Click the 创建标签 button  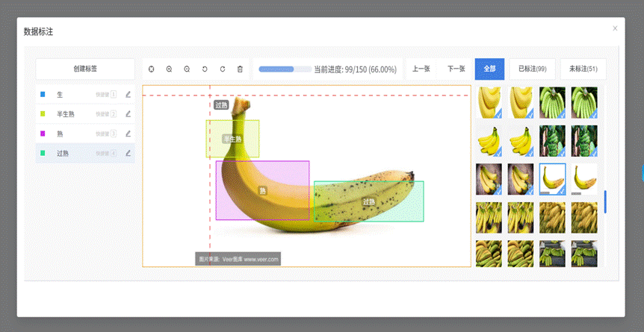(85, 69)
